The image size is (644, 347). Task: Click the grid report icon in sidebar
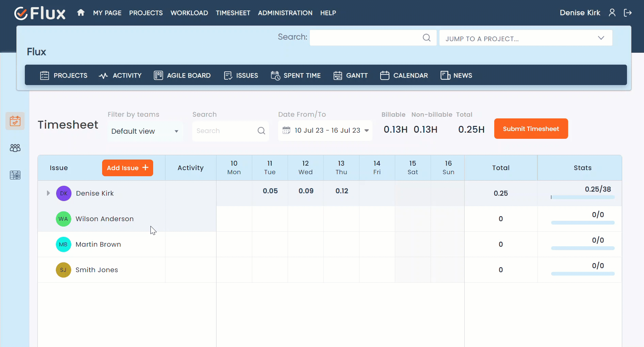[x=15, y=175]
